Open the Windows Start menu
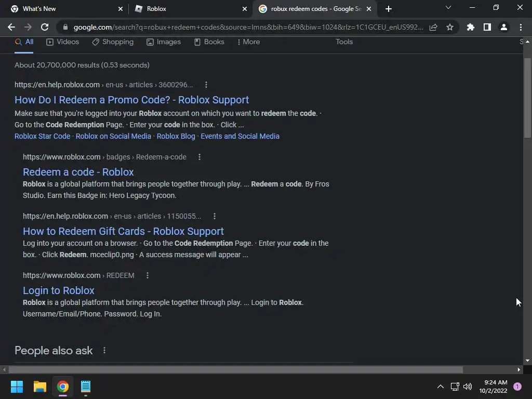 click(17, 387)
